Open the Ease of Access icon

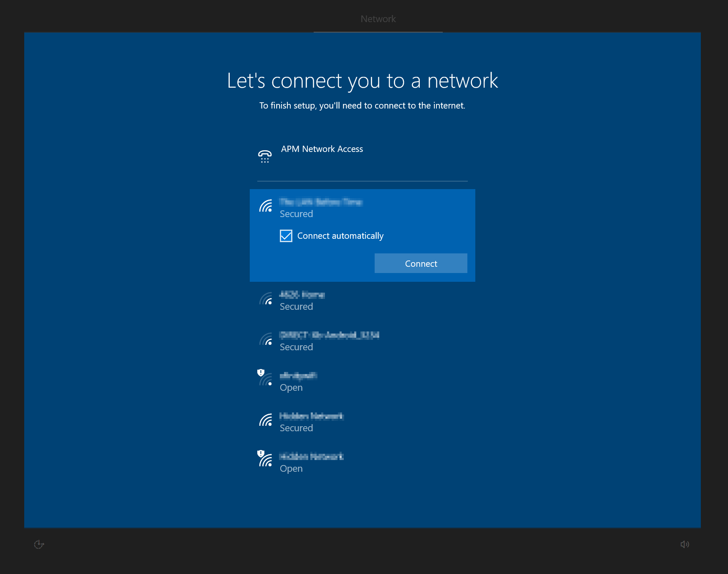click(39, 544)
